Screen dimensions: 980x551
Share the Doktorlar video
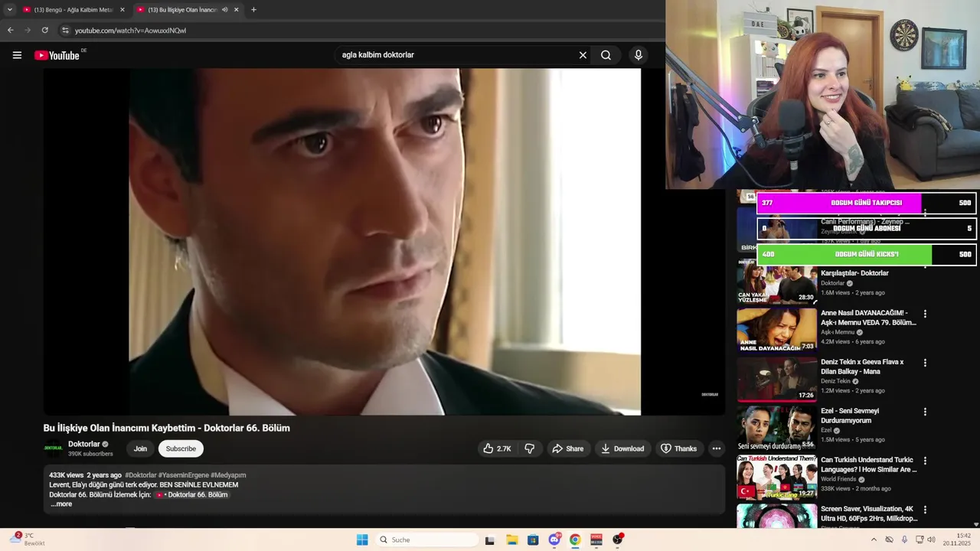pyautogui.click(x=568, y=448)
